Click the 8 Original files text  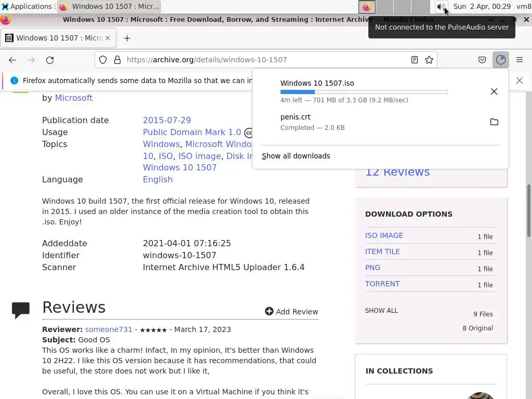pos(477,328)
